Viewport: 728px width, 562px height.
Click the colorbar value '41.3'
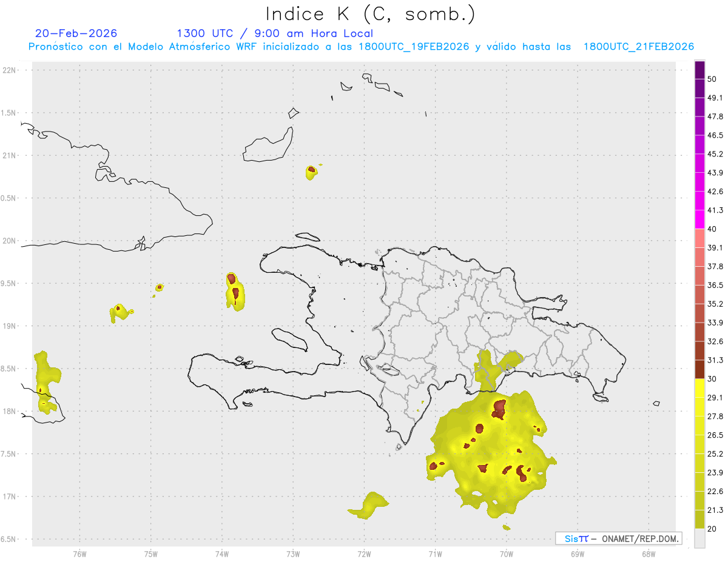tap(715, 210)
